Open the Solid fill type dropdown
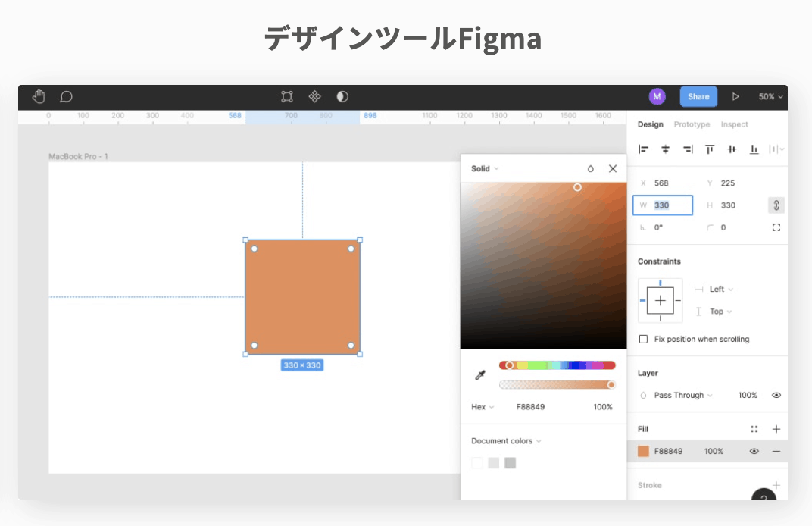Viewport: 812px width, 526px height. tap(485, 168)
